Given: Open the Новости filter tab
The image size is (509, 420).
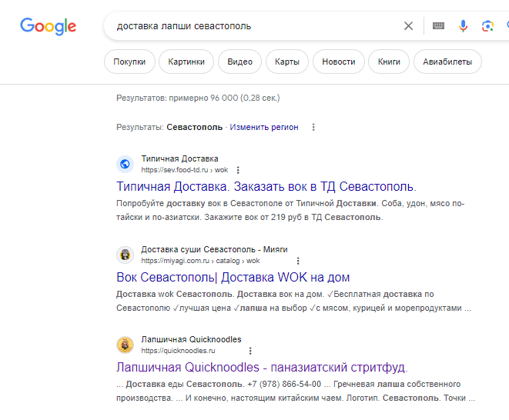Looking at the screenshot, I should (x=339, y=62).
